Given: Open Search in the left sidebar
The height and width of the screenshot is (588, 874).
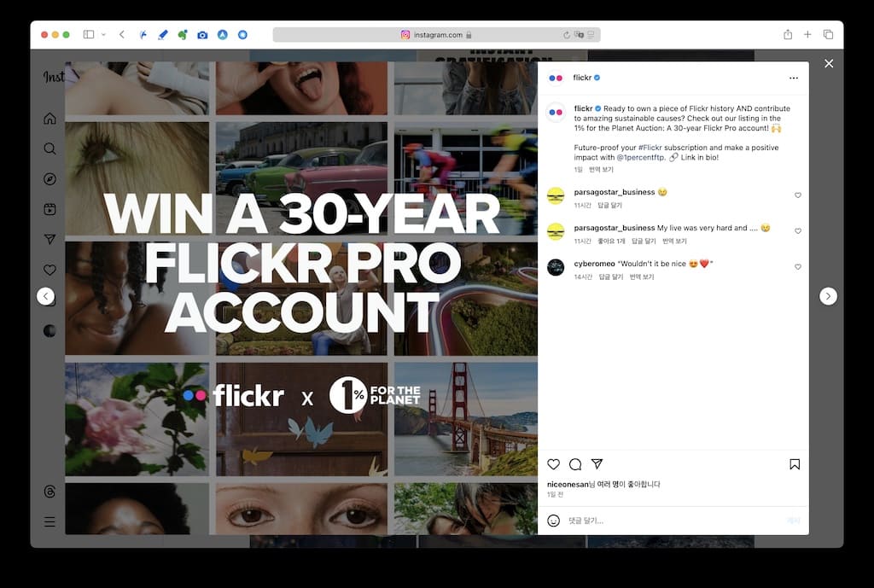Looking at the screenshot, I should pos(50,148).
